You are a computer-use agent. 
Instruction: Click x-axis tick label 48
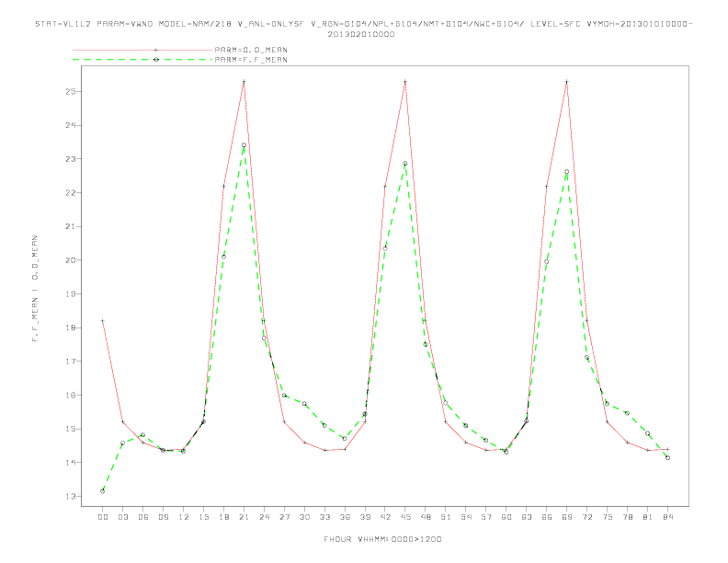(x=426, y=517)
